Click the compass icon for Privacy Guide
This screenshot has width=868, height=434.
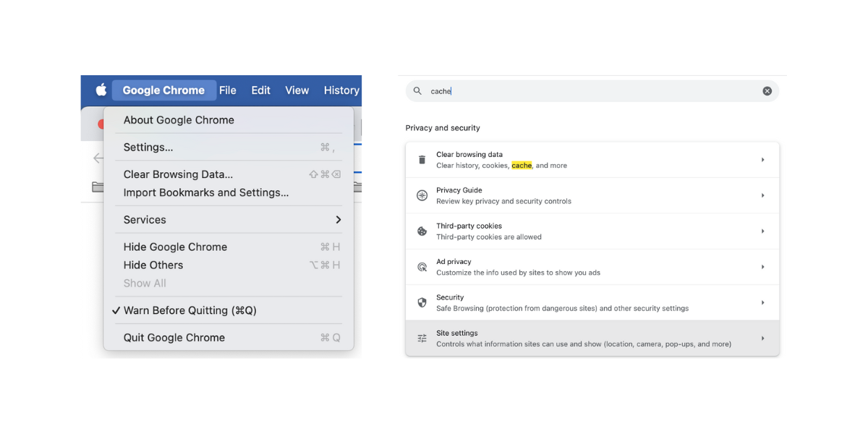tap(422, 195)
